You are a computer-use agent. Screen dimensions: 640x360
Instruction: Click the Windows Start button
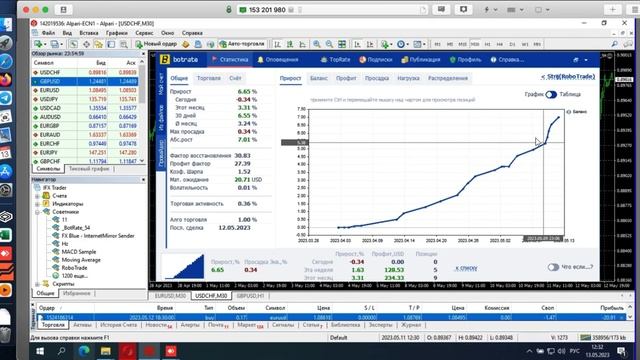(x=40, y=351)
